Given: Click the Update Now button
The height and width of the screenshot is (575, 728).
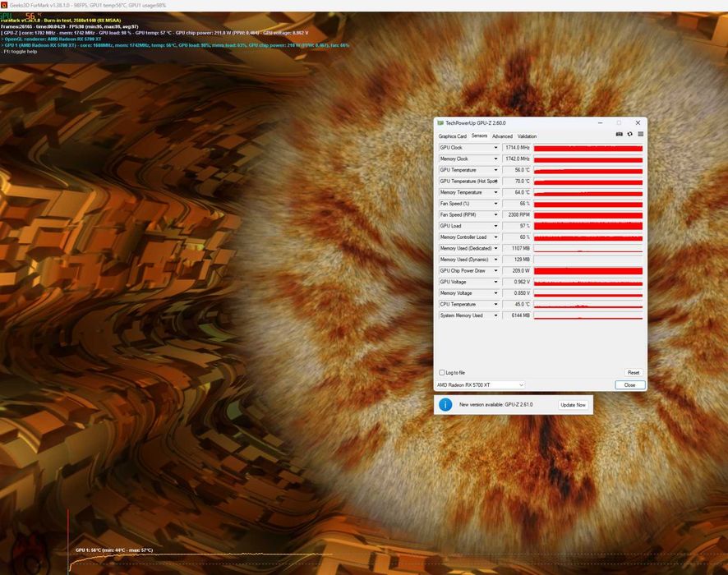Looking at the screenshot, I should click(x=573, y=405).
